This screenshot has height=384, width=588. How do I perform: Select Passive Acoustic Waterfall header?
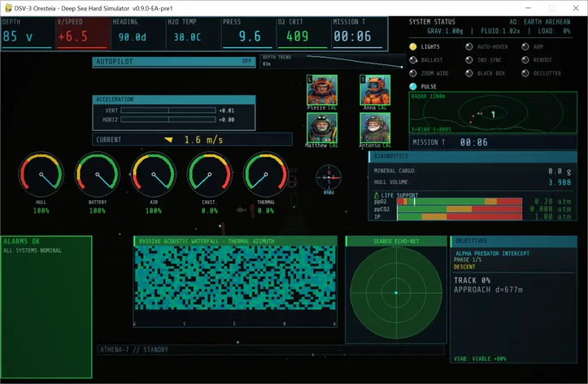[x=235, y=241]
